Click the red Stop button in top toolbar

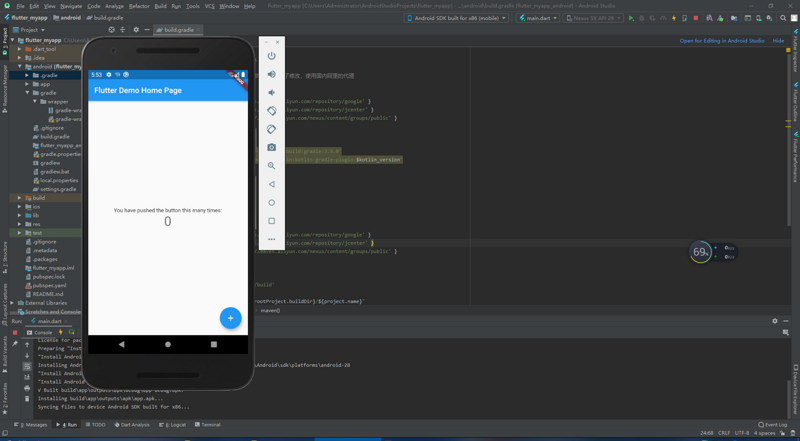696,18
